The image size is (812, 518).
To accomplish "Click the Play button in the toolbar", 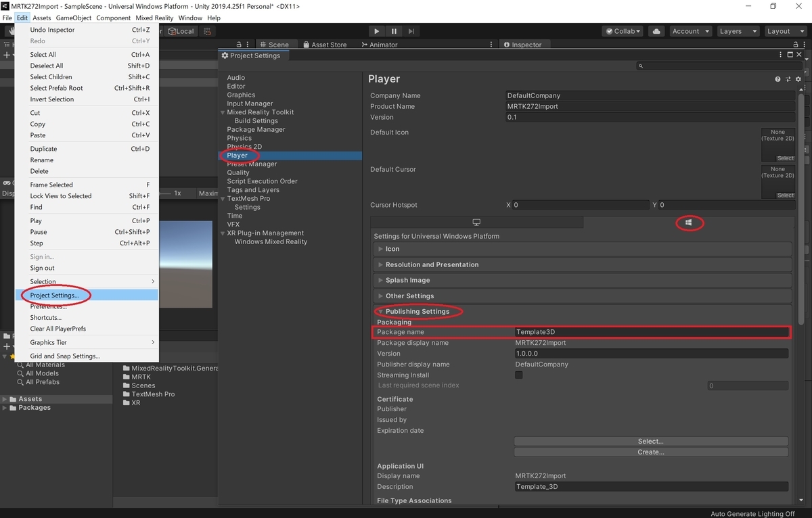I will click(377, 31).
